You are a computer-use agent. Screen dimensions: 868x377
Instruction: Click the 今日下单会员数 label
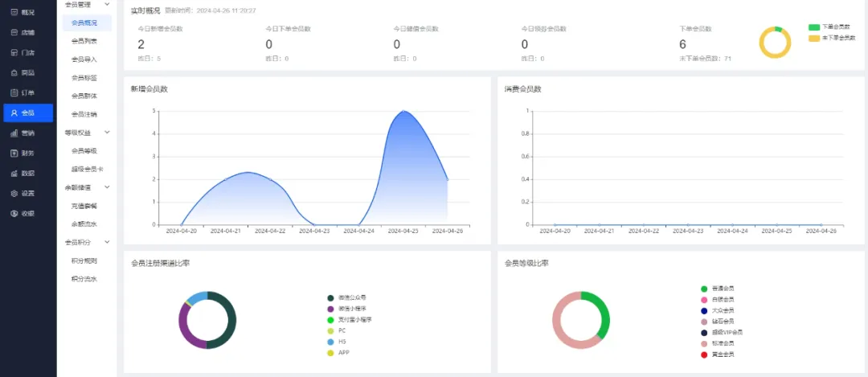pos(289,29)
